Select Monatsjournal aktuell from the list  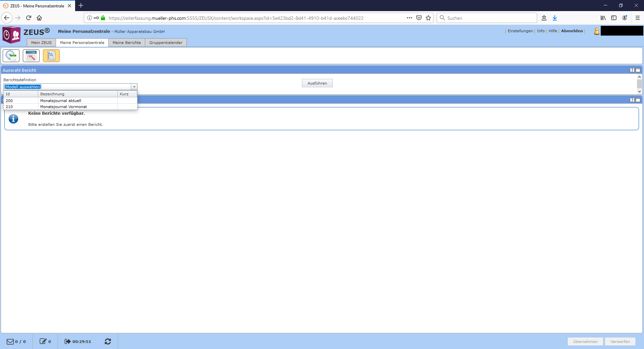[61, 101]
